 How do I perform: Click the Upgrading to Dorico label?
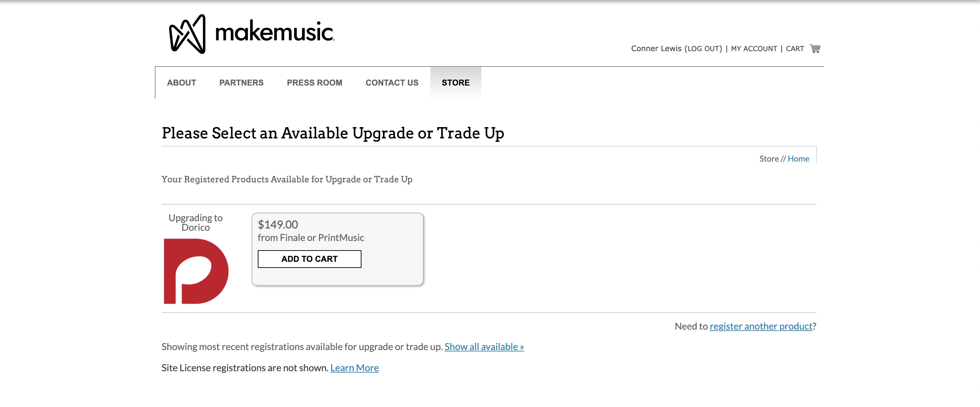click(x=195, y=223)
